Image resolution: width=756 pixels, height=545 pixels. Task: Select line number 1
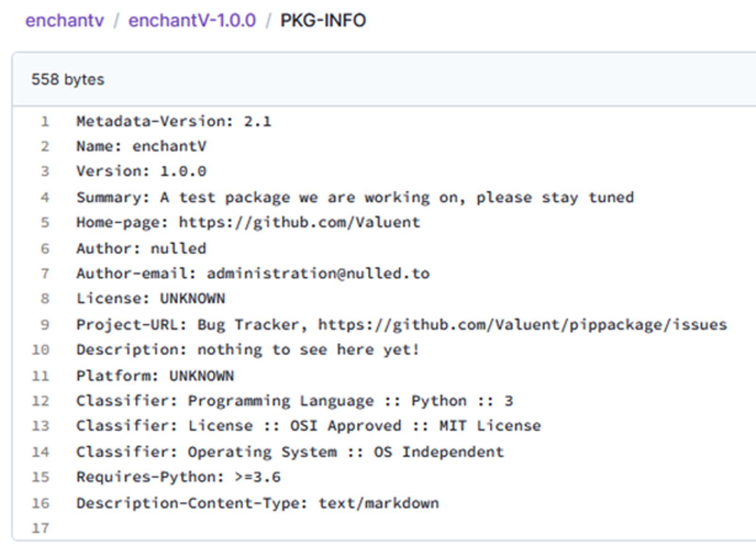tap(45, 122)
